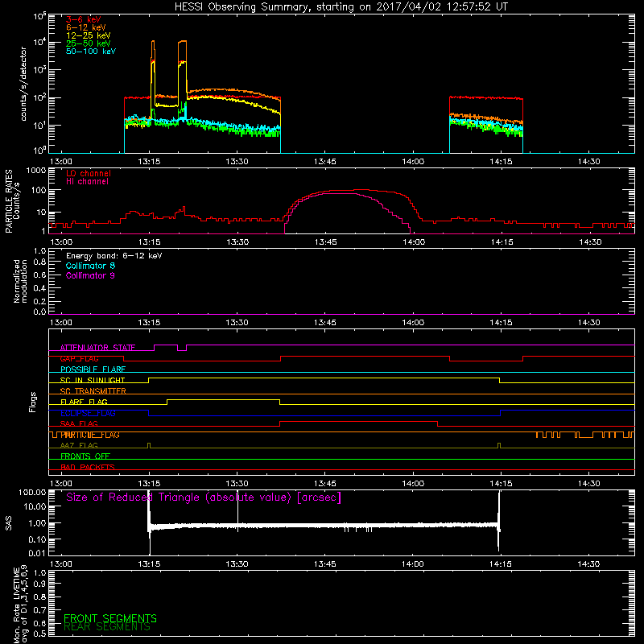Select the 'GAP_FLAG' flag label
The width and height of the screenshot is (644, 644).
pyautogui.click(x=79, y=358)
